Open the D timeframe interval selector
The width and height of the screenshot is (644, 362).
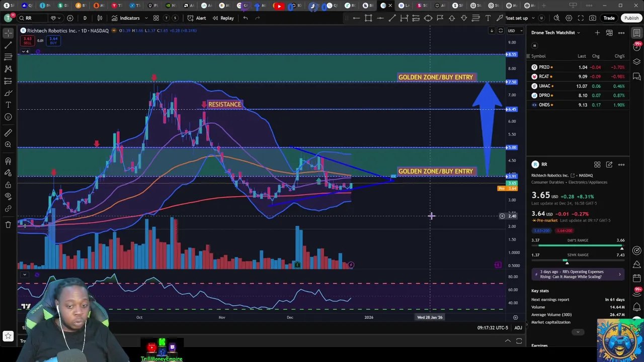point(85,18)
